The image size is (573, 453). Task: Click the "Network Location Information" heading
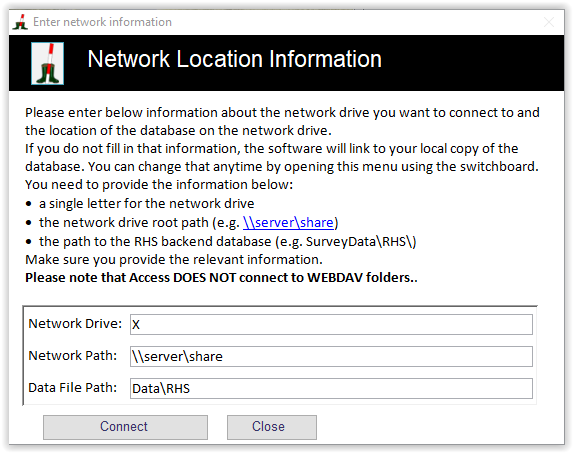(235, 59)
